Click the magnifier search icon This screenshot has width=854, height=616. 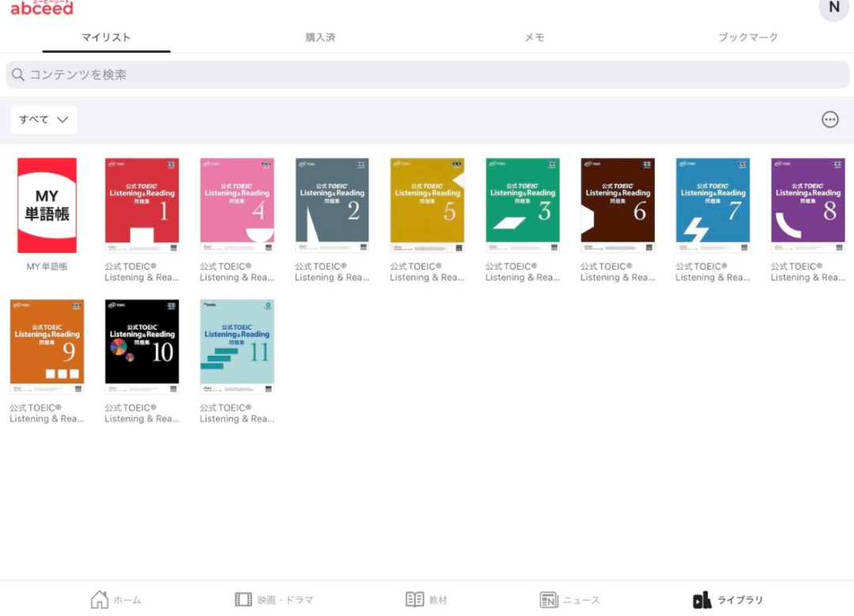point(18,74)
